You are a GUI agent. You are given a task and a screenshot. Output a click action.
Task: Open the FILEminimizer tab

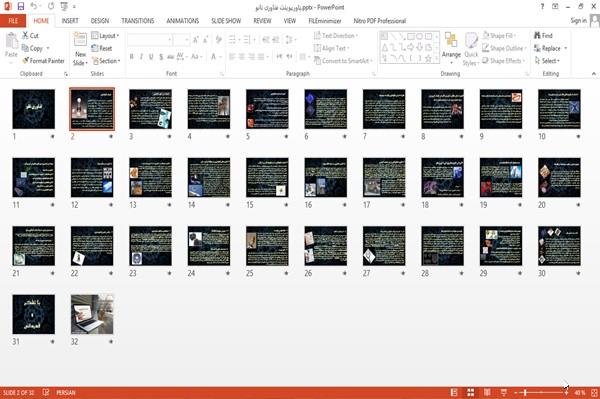pos(325,21)
